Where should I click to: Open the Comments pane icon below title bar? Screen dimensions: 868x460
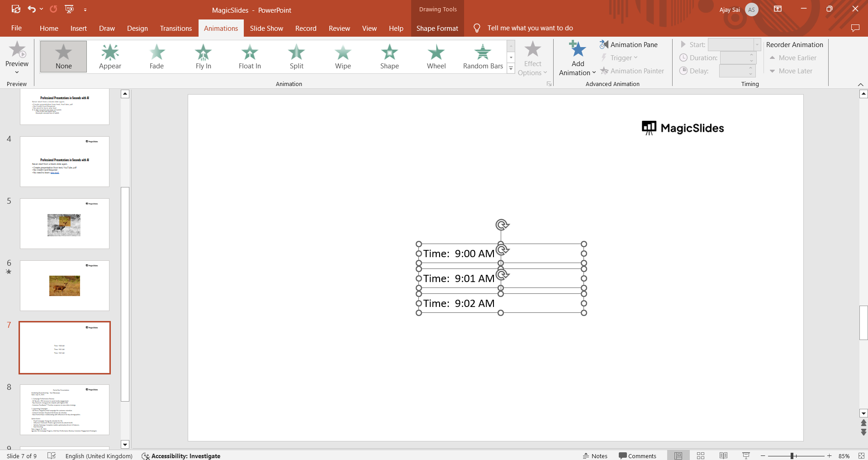click(855, 28)
